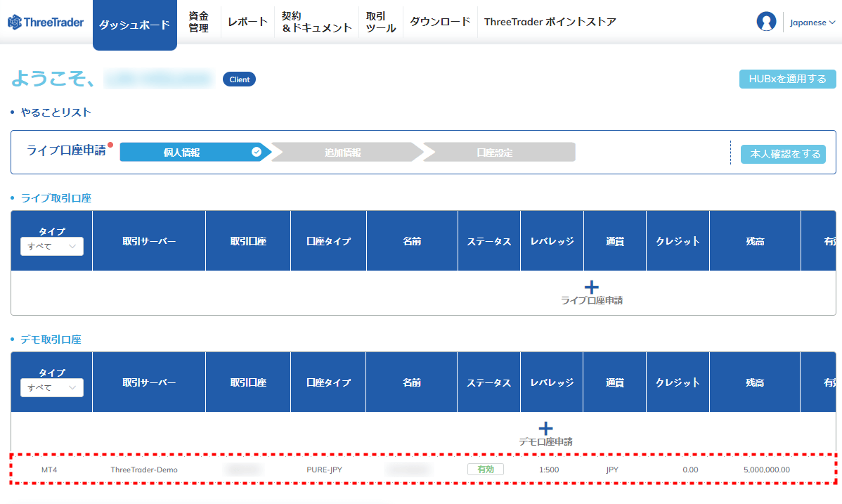This screenshot has width=842, height=504.
Task: Select the ダッシュボード tab
Action: (135, 25)
